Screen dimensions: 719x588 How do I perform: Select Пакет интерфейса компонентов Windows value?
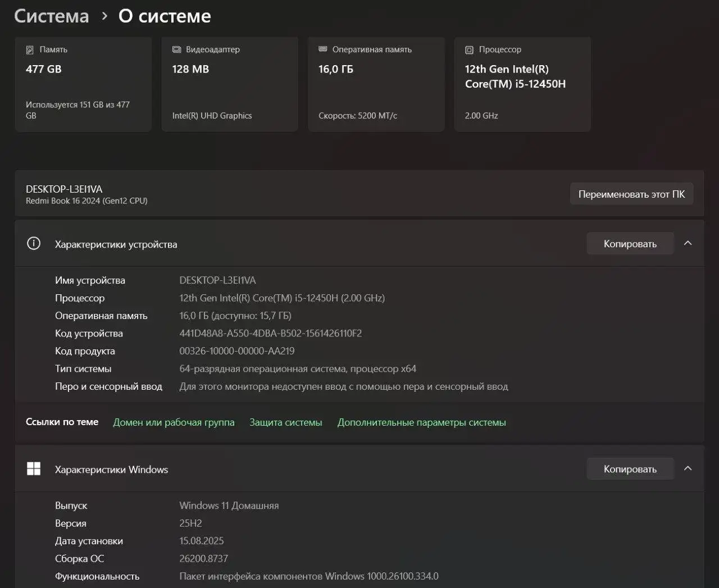(x=309, y=576)
